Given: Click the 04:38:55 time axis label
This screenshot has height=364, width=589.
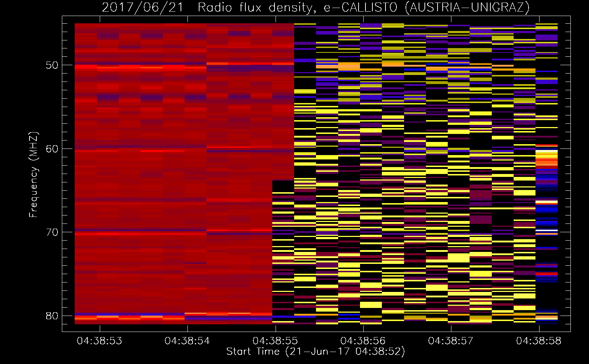Looking at the screenshot, I should 275,341.
